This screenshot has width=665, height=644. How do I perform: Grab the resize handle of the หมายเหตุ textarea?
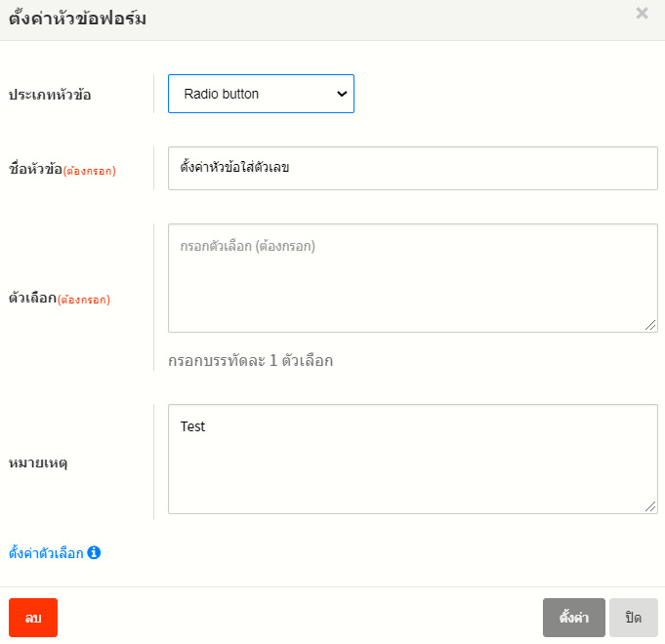point(650,506)
